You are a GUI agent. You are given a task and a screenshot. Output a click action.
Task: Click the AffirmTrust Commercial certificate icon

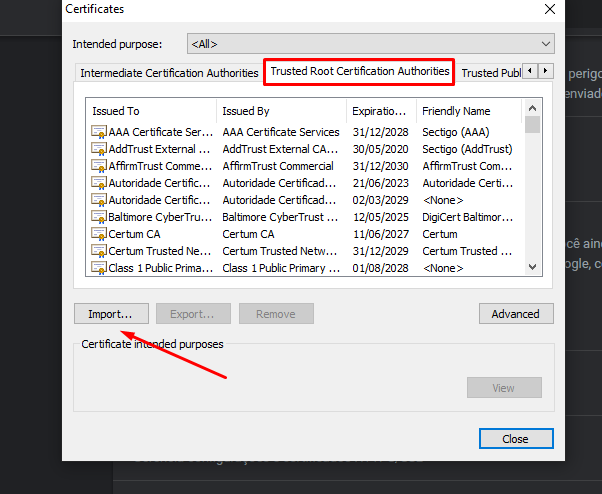99,166
